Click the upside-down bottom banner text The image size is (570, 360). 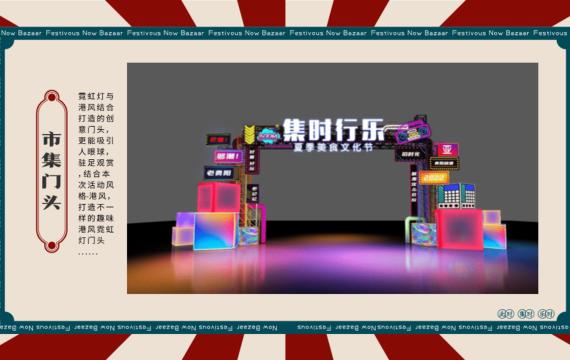pyautogui.click(x=285, y=328)
